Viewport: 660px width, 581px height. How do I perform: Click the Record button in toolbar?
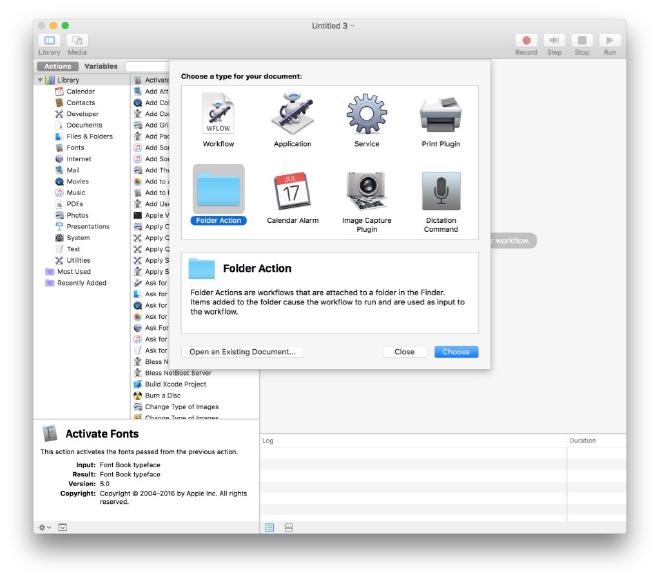pos(526,40)
